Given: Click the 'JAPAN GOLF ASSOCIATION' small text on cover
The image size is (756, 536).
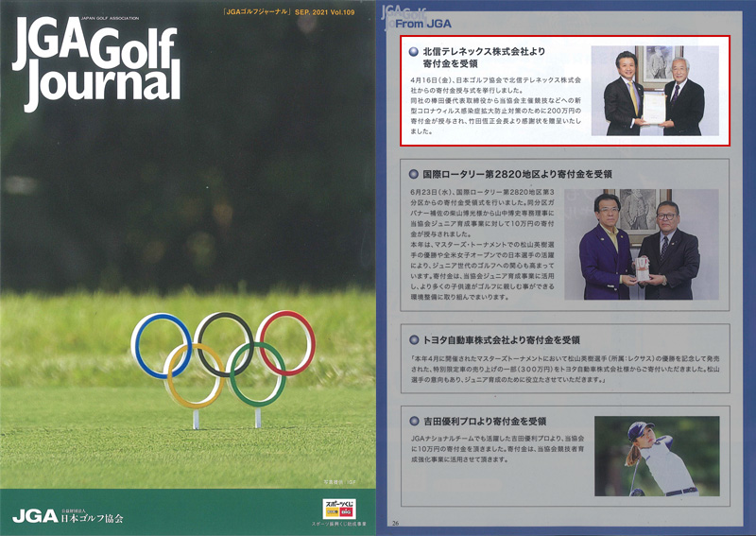Looking at the screenshot, I should pyautogui.click(x=110, y=18).
